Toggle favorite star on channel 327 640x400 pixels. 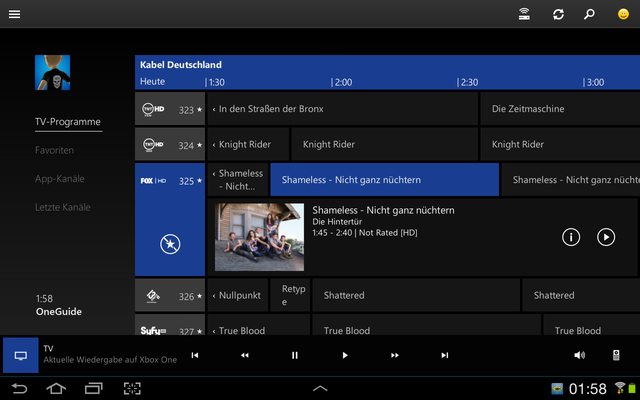pyautogui.click(x=200, y=331)
